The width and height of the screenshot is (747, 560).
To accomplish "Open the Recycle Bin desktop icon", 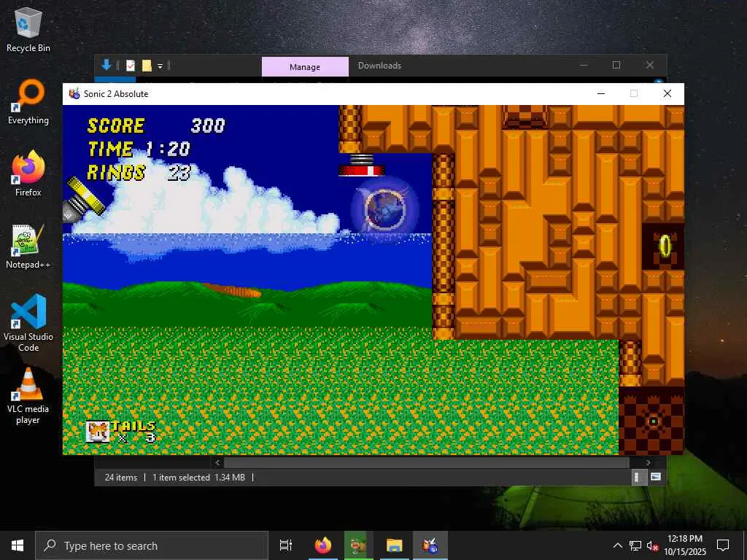I will click(x=28, y=29).
